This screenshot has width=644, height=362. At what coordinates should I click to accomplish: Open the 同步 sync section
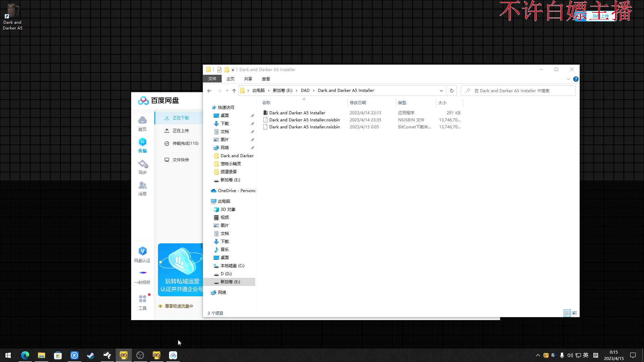point(143,167)
